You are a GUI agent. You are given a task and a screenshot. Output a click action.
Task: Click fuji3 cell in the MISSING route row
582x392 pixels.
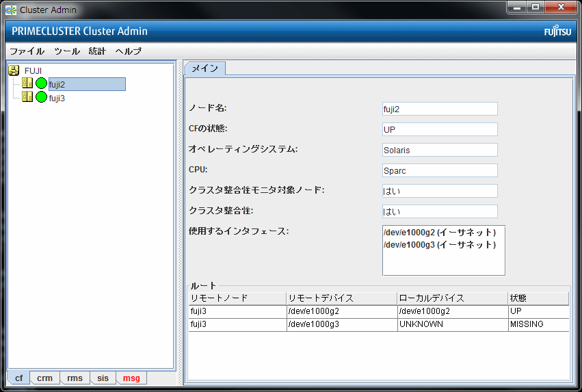point(237,324)
